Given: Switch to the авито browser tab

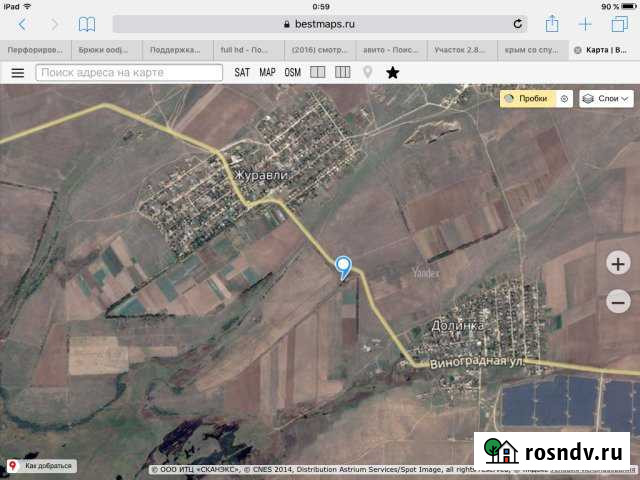Looking at the screenshot, I should pos(392,48).
